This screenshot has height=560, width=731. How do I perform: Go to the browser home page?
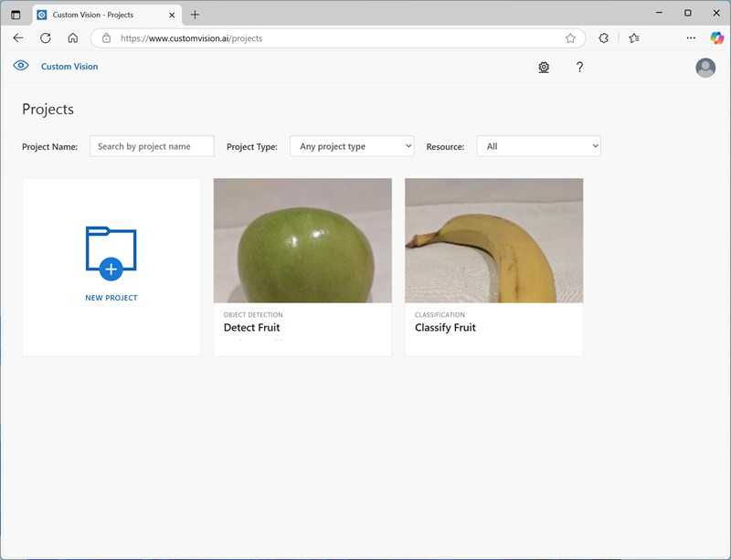(72, 38)
